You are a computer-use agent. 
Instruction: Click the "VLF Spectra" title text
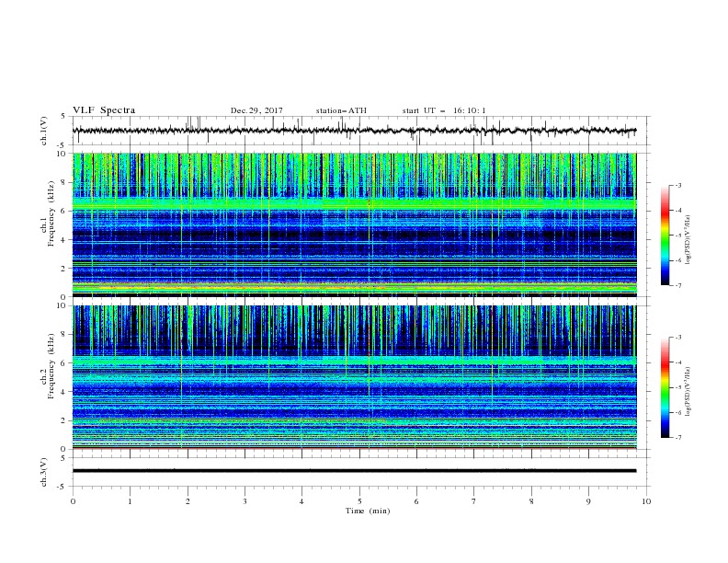104,110
